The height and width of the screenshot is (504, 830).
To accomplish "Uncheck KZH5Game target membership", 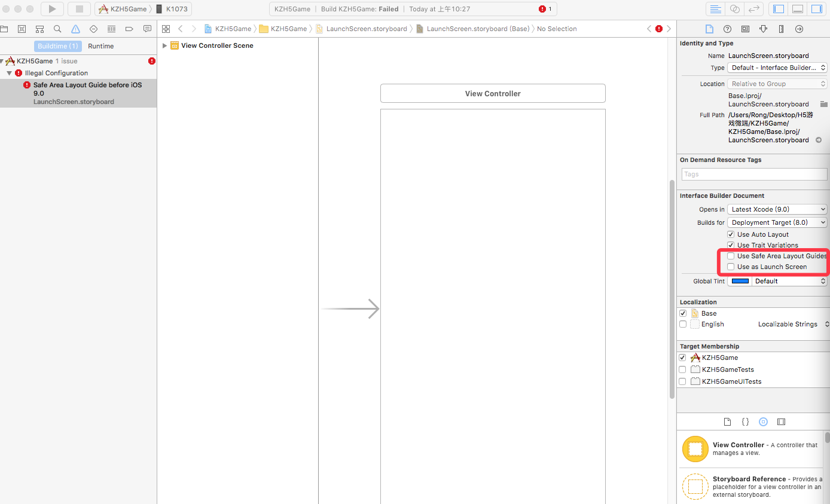I will click(682, 358).
